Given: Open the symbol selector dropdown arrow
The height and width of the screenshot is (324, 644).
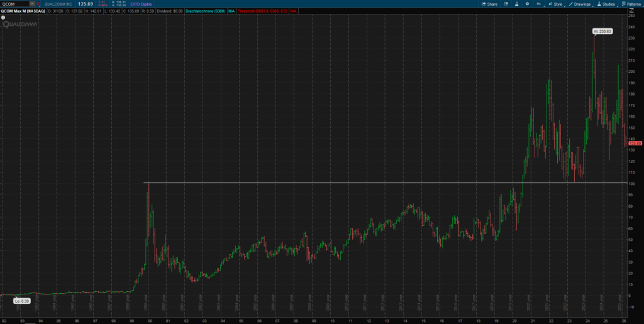Looking at the screenshot, I should (x=33, y=4).
